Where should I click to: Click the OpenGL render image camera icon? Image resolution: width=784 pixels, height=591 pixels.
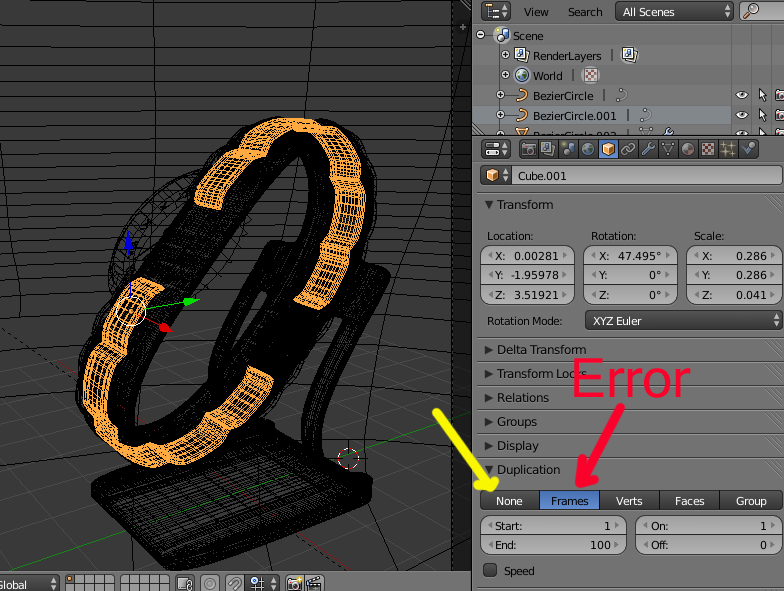coord(294,584)
